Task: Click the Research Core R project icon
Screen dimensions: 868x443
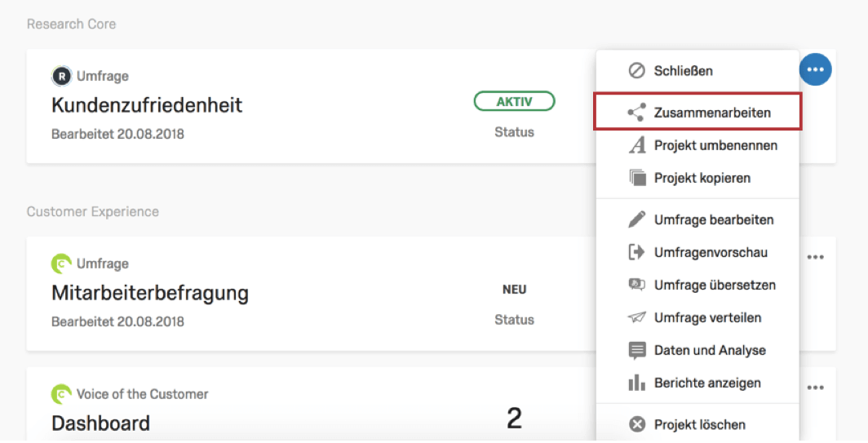Action: click(x=61, y=76)
